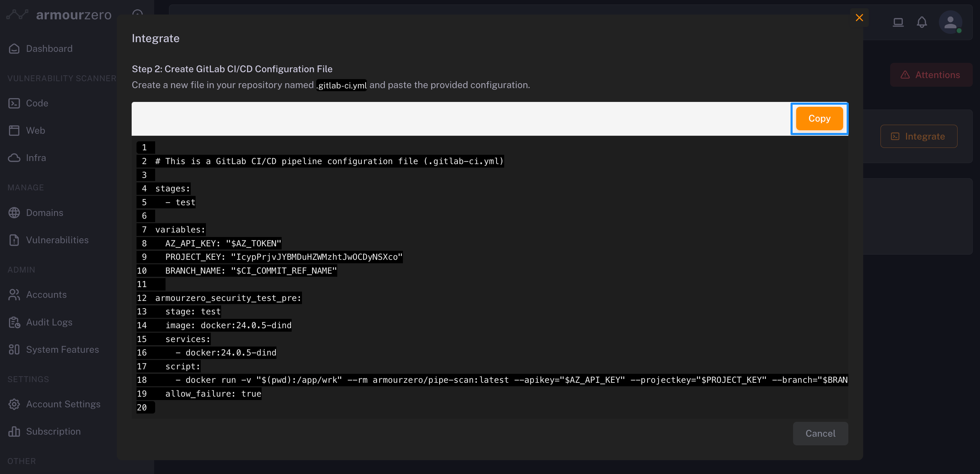Open the Vulnerabilities page

tap(57, 240)
